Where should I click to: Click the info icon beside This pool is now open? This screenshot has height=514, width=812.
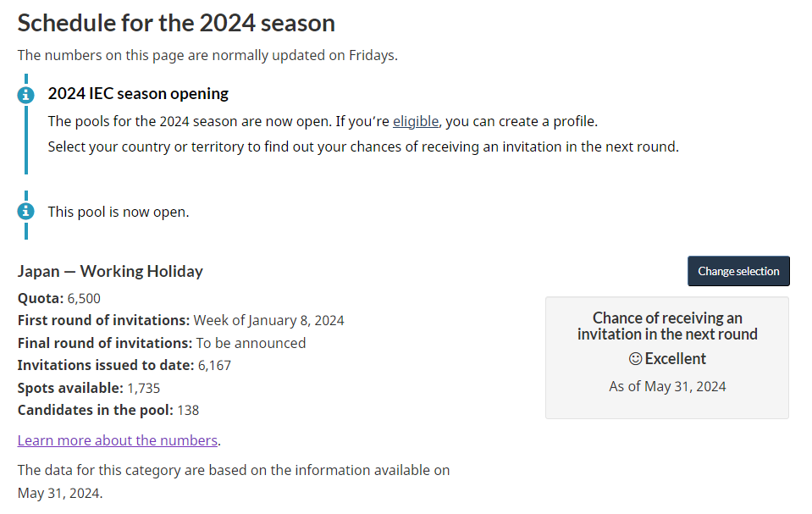26,212
